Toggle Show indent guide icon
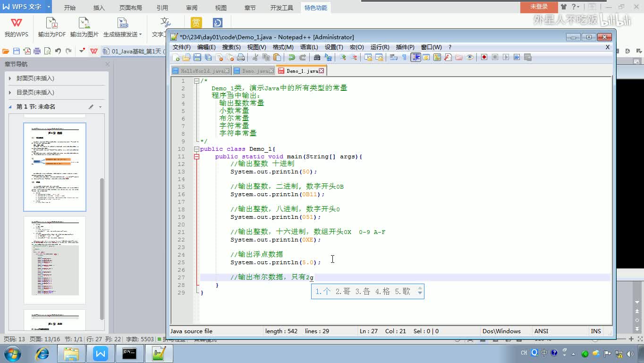644x363 pixels. (415, 57)
